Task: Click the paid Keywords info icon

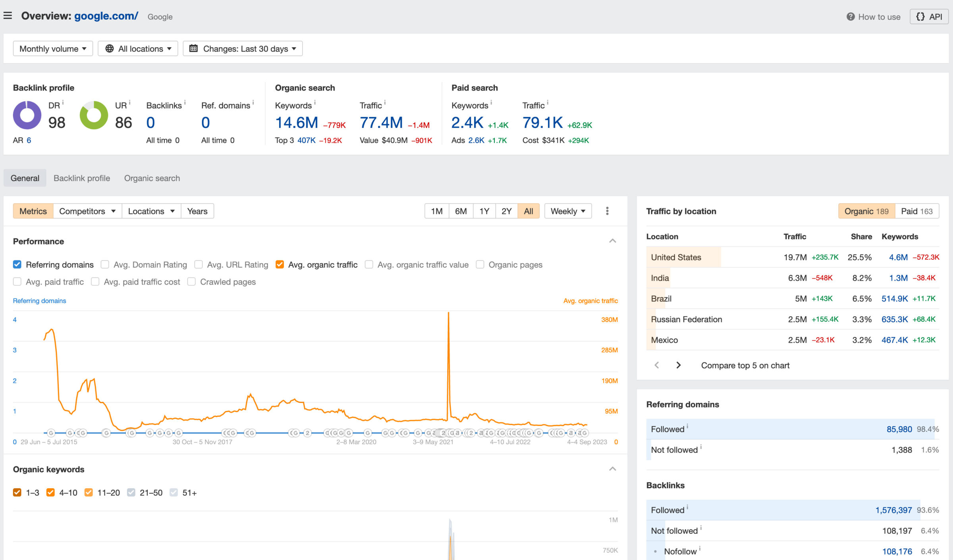Action: (x=491, y=102)
